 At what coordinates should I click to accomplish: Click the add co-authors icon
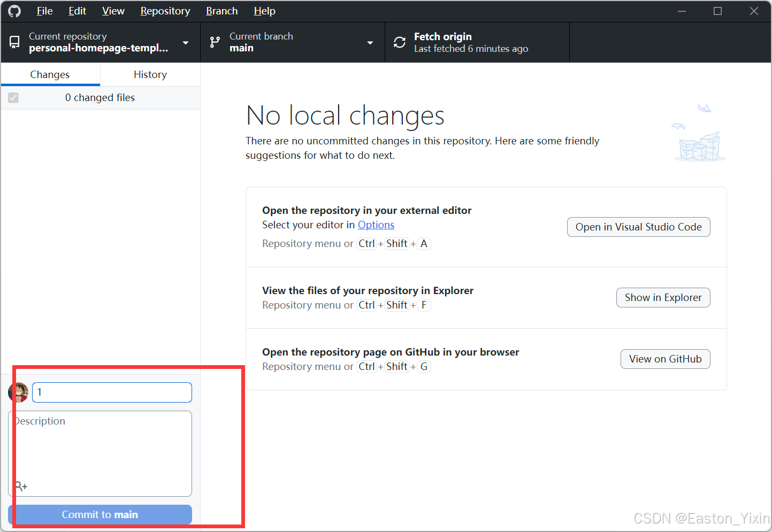tap(21, 486)
